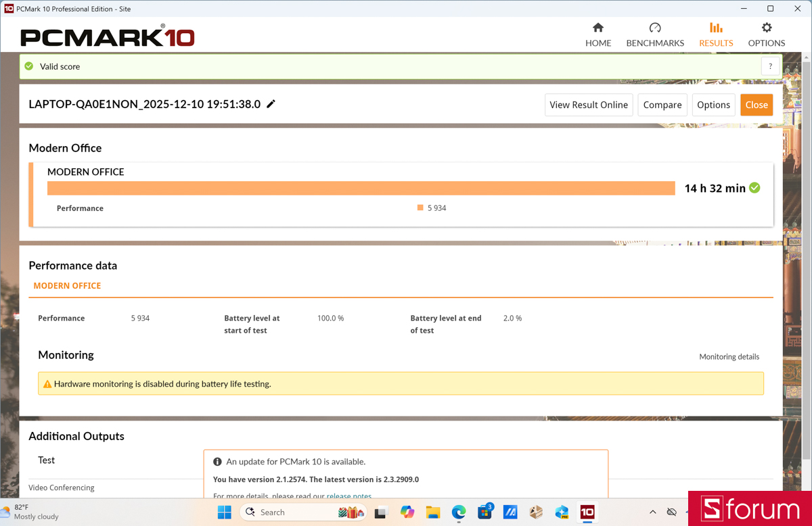Open the wooden box app taskbar icon
This screenshot has width=812, height=526.
coord(536,512)
